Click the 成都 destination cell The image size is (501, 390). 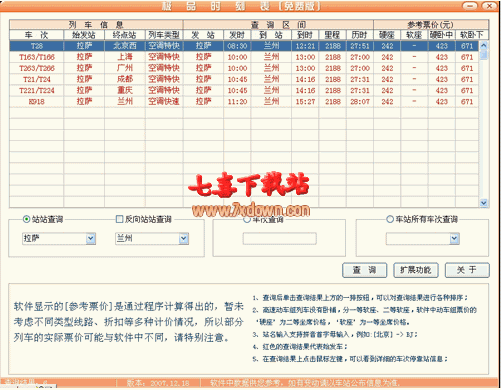[125, 79]
